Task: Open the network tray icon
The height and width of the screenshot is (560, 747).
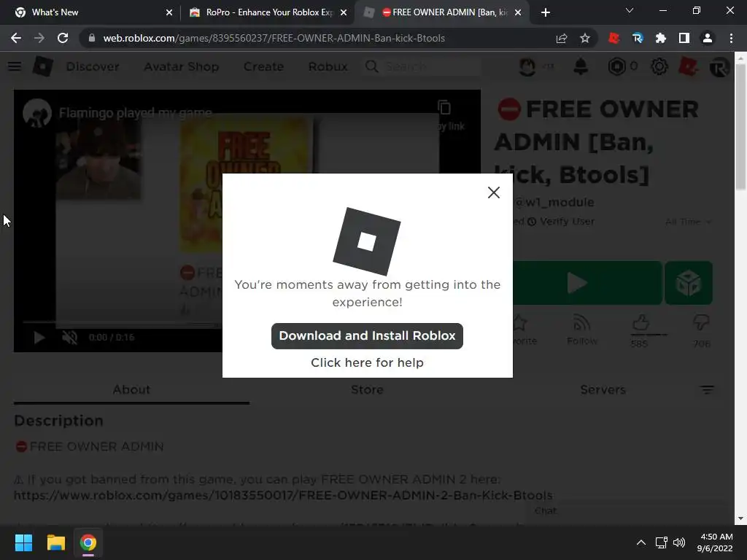Action: click(661, 542)
